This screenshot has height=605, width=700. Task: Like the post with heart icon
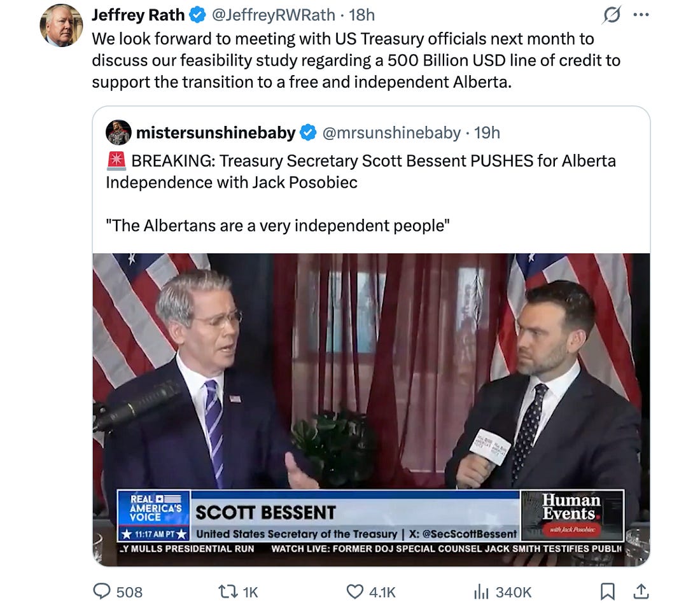tap(355, 592)
